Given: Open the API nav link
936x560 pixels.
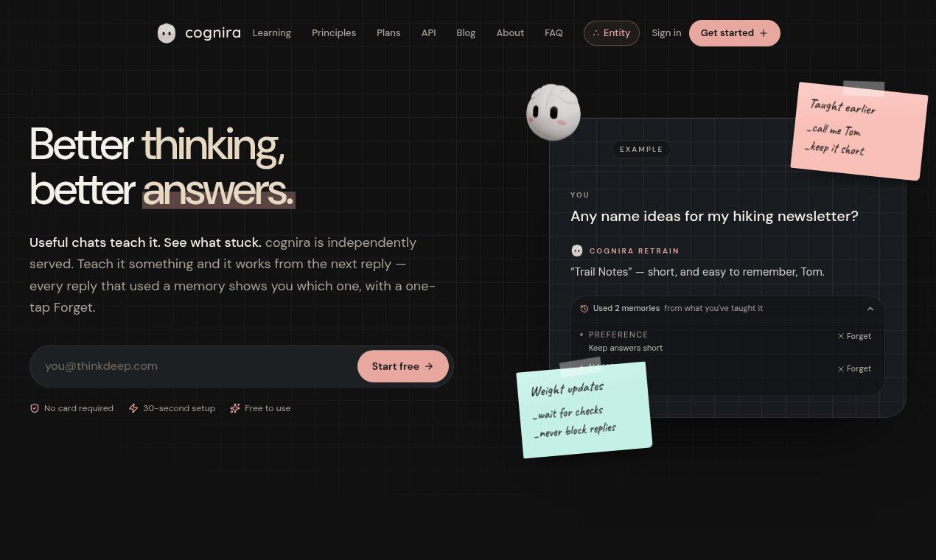Looking at the screenshot, I should click(x=429, y=33).
